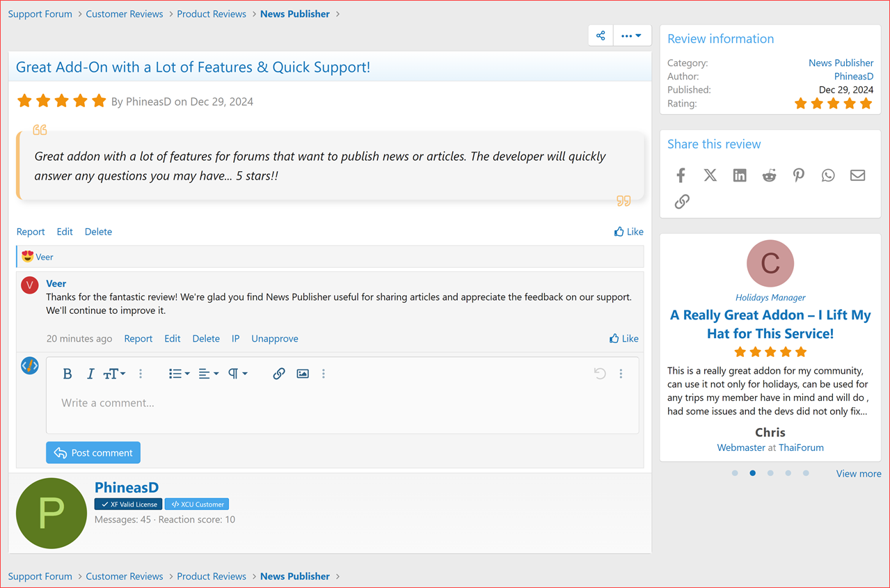The width and height of the screenshot is (890, 588).
Task: Share the review on Facebook
Action: 680,175
